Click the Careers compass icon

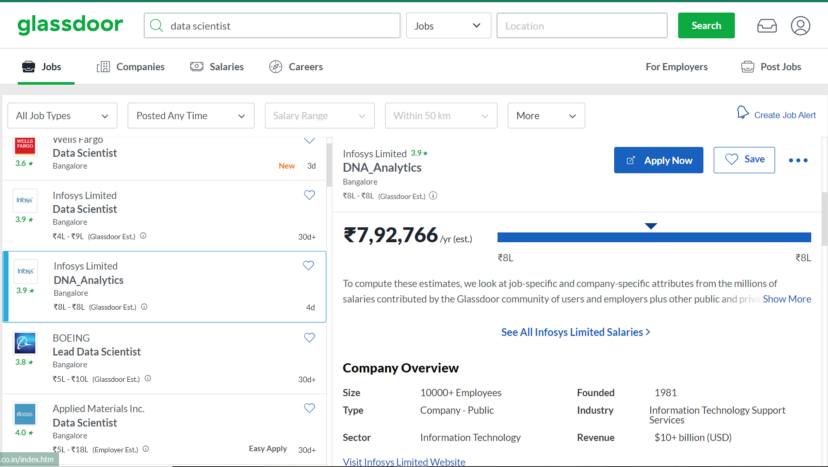click(x=276, y=67)
